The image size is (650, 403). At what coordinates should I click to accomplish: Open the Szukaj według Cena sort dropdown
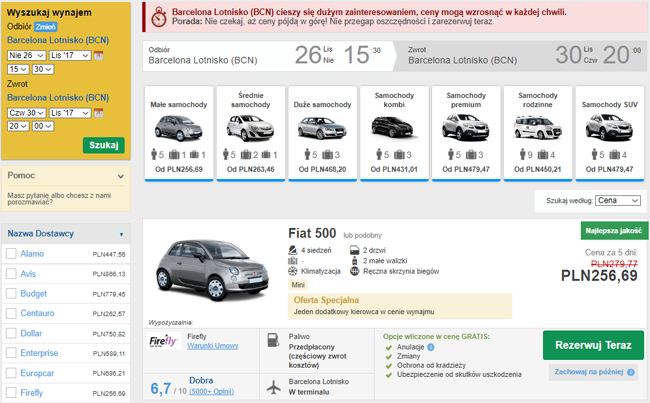pyautogui.click(x=618, y=200)
